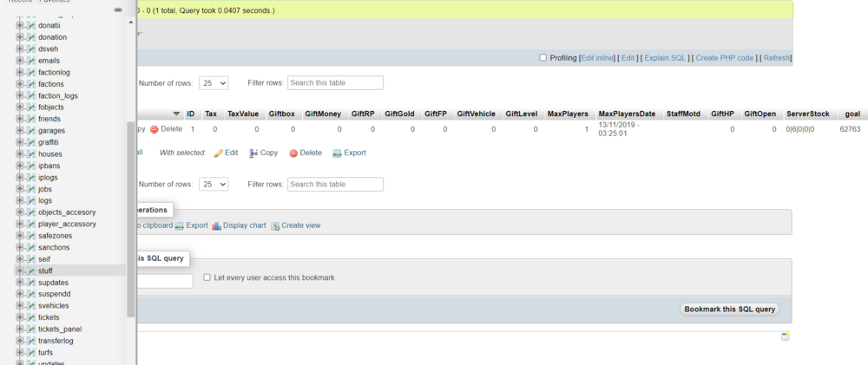Click the objects_accesory table icon
The height and width of the screenshot is (365, 868).
[31, 212]
